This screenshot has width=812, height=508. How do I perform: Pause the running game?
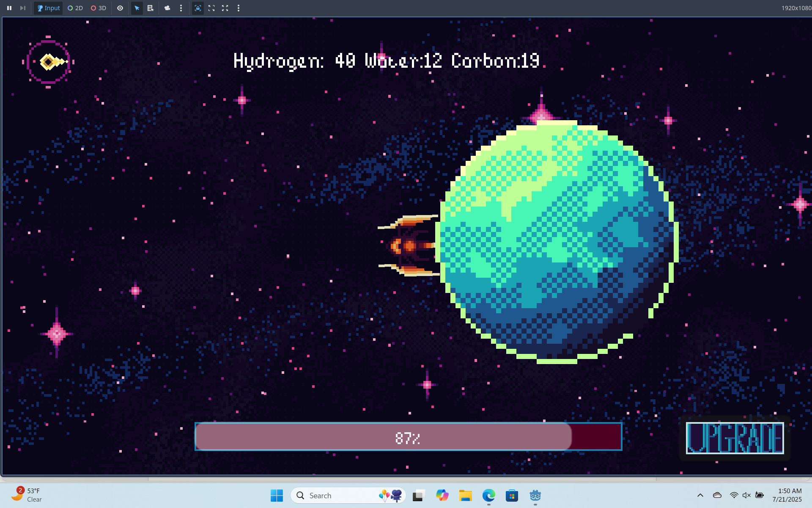tap(9, 8)
